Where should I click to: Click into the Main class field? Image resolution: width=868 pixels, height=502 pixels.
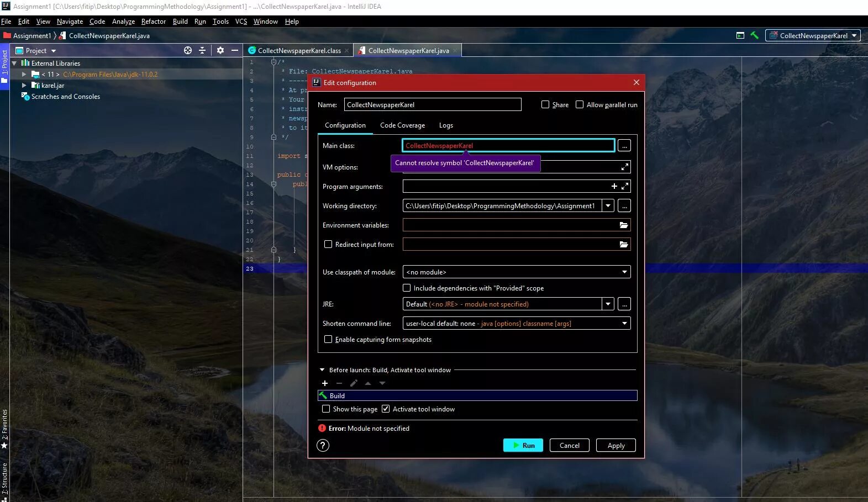(x=508, y=146)
